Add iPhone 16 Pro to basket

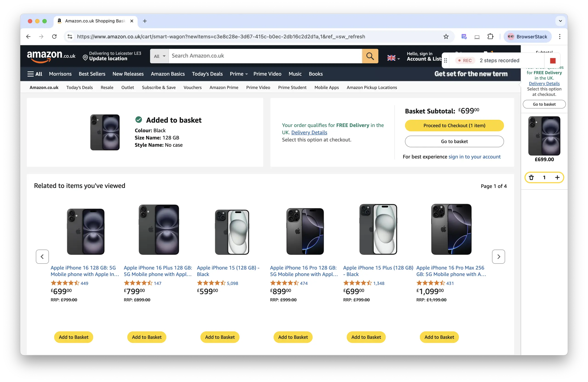coord(293,337)
